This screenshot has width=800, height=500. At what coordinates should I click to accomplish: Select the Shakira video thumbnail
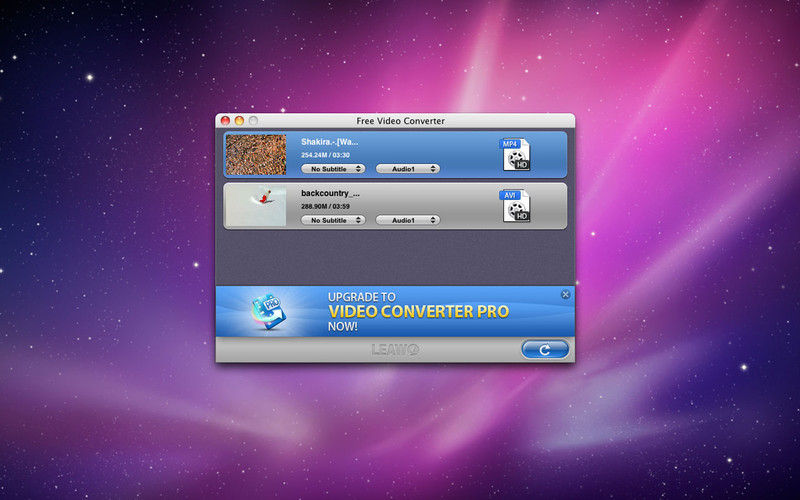(x=256, y=155)
